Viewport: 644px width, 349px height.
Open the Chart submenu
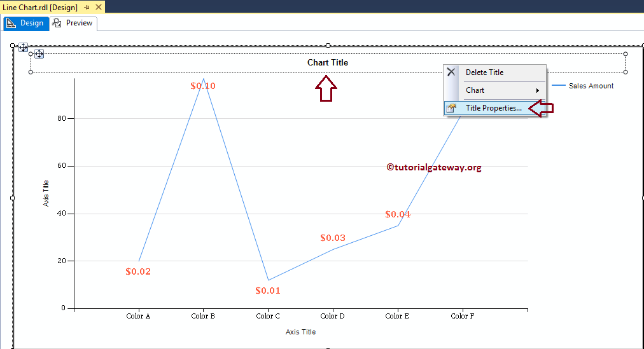click(495, 90)
